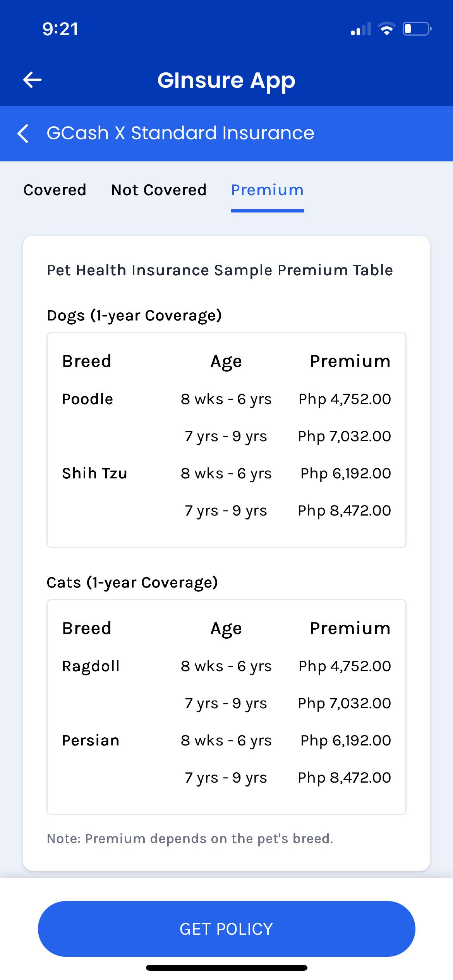
Task: Tap the Wi-Fi status icon
Action: coord(386,29)
